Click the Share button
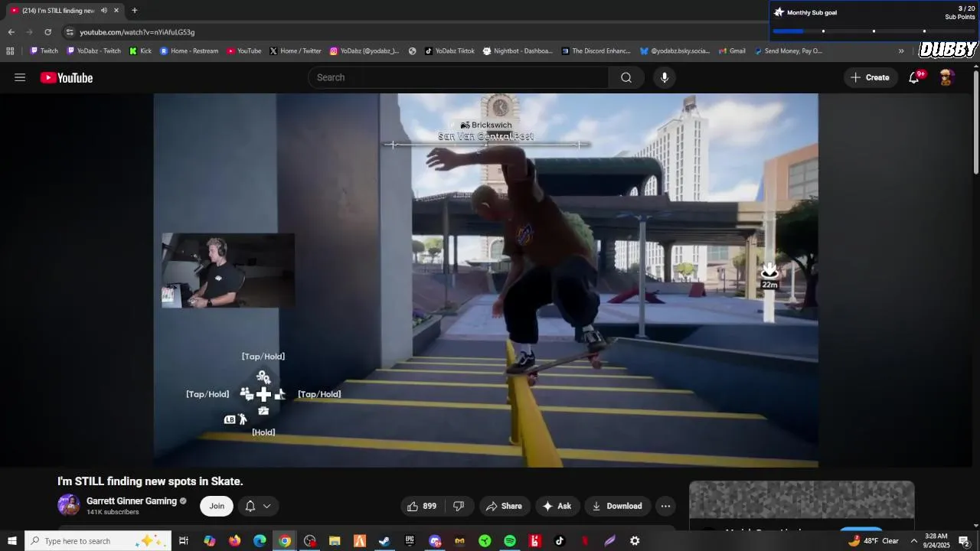The height and width of the screenshot is (551, 980). [504, 506]
